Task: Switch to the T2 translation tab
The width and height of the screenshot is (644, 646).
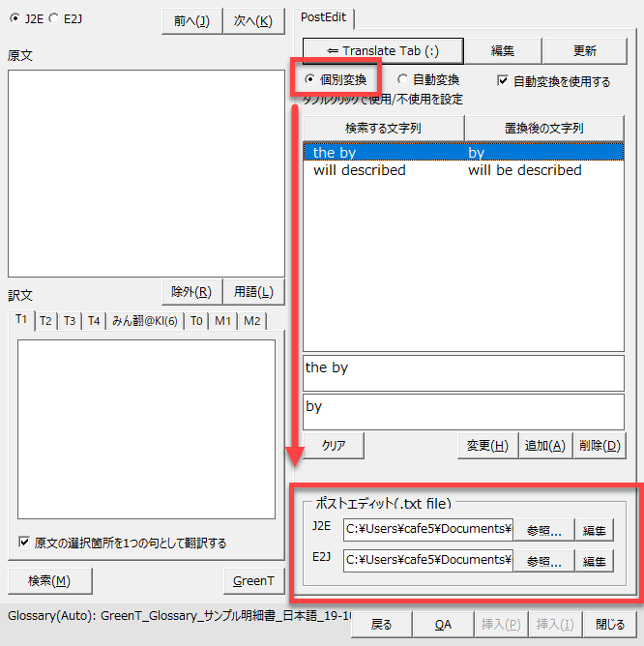Action: (x=45, y=321)
